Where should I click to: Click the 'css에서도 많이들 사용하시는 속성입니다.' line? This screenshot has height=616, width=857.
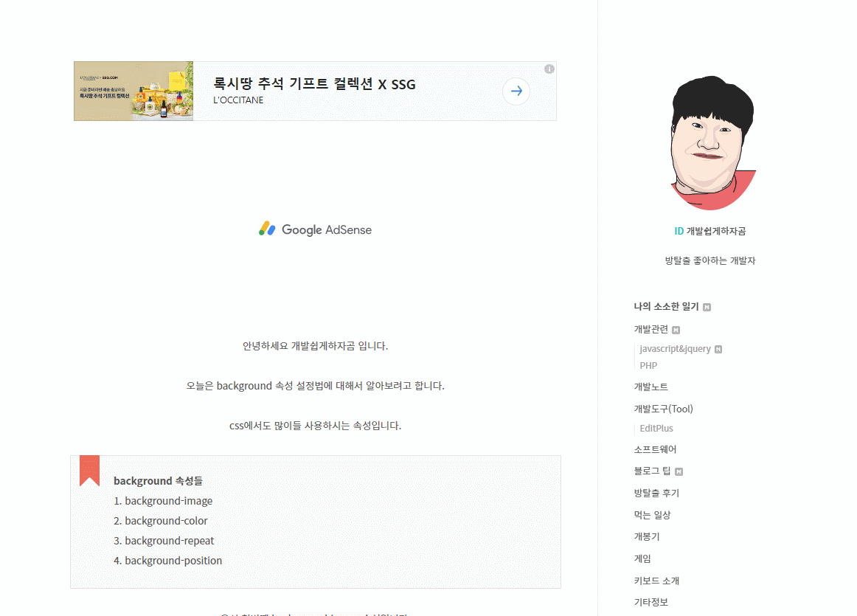coord(316,426)
